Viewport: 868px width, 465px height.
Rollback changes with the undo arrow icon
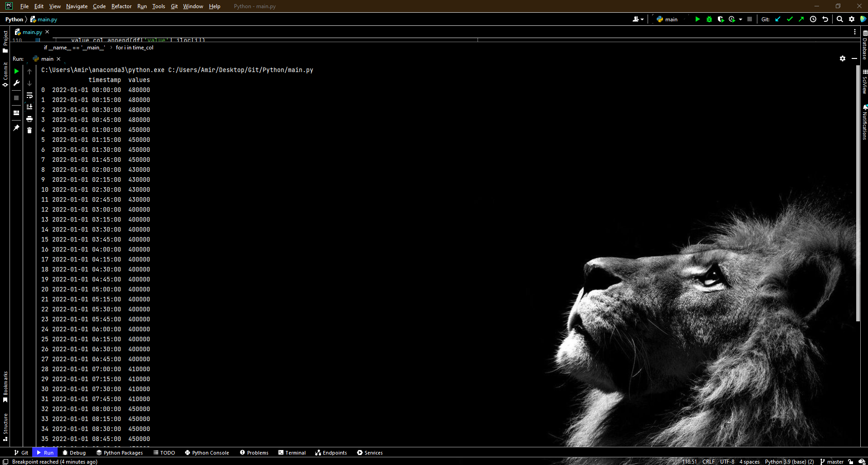[x=825, y=19]
